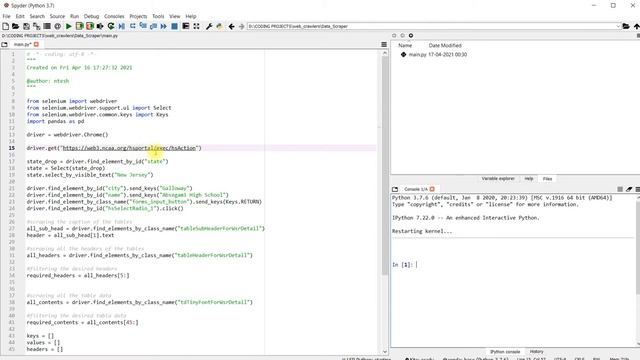Screen dimensions: 640x360
Task: Click the step current line debug icon
Action: [133, 26]
